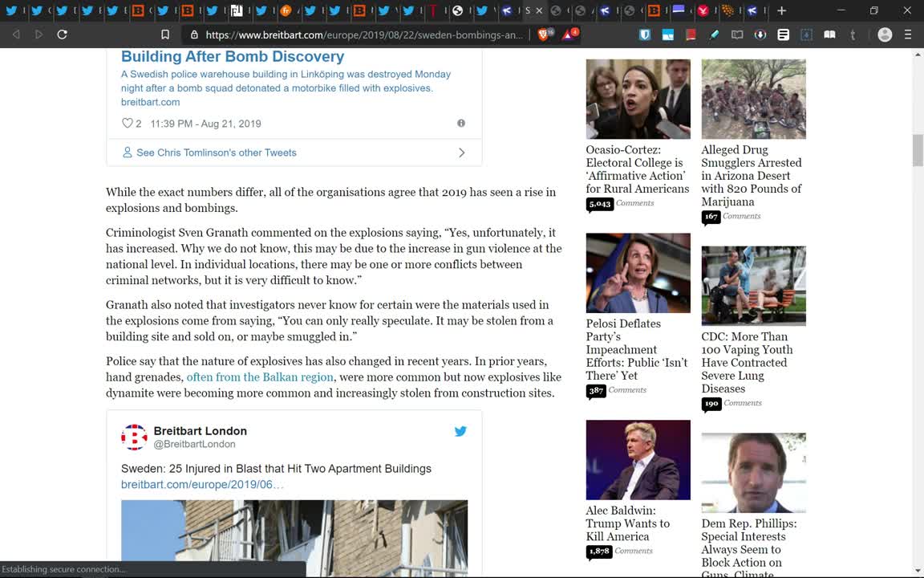Go forward with the forward arrow
This screenshot has width=924, height=578.
tap(38, 35)
